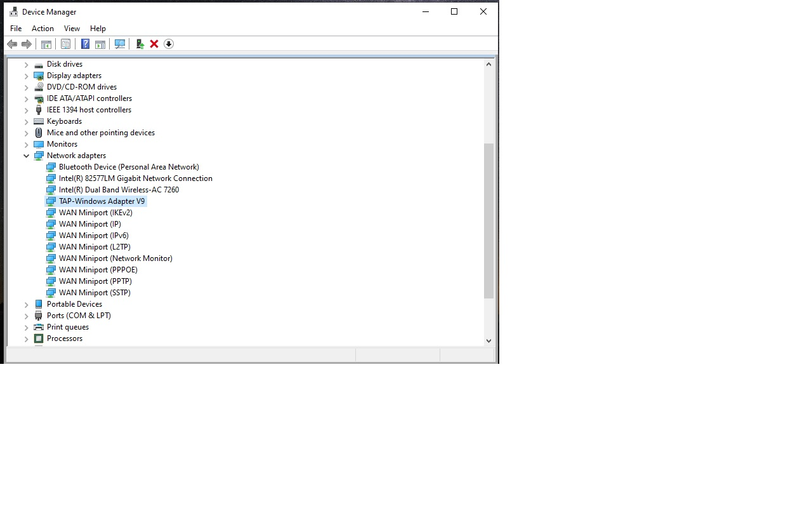Expand the Portable Devices node
Image resolution: width=812 pixels, height=508 pixels.
[27, 304]
